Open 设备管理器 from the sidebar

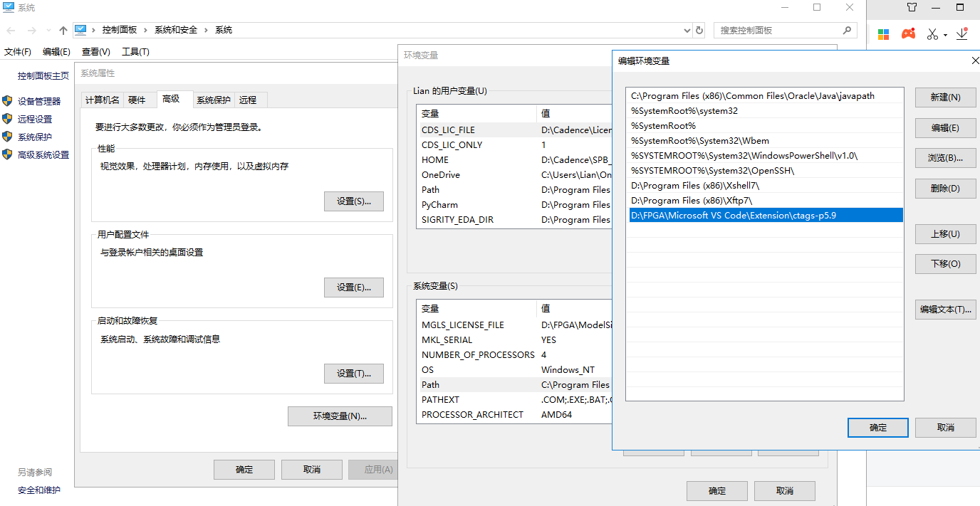pyautogui.click(x=41, y=100)
